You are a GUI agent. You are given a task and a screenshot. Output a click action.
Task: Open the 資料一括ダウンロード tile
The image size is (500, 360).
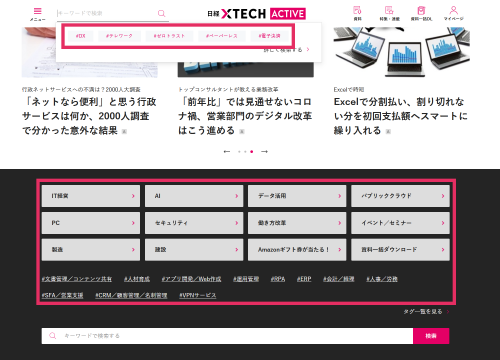400,249
